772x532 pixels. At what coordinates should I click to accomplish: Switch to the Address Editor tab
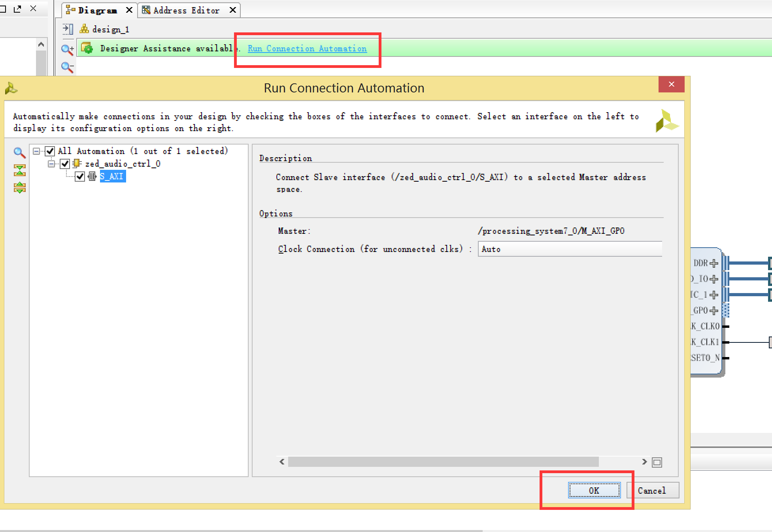coord(189,10)
